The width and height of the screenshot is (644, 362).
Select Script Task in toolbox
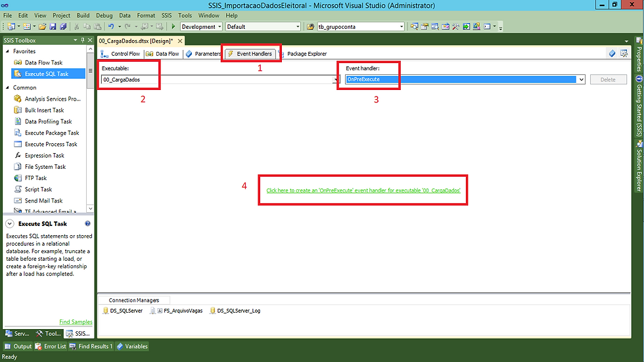tap(38, 190)
